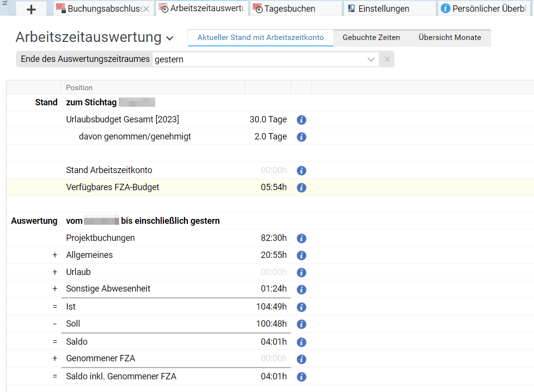Click the zum Stichtag heading
The image size is (534, 392).
[91, 102]
